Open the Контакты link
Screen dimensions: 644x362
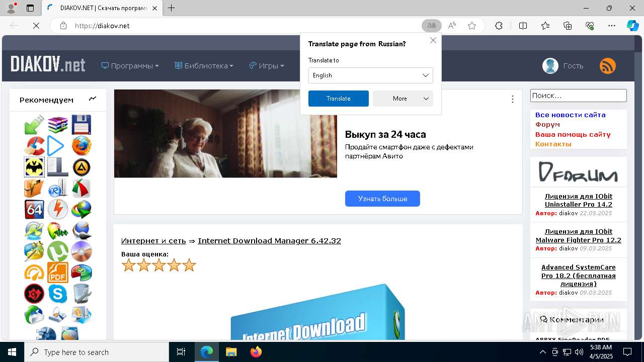pyautogui.click(x=553, y=144)
